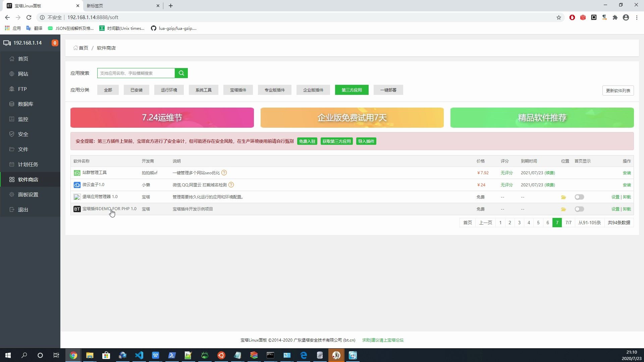Viewport: 644px width, 362px height.
Task: Select 全部 category filter
Action: (x=108, y=90)
